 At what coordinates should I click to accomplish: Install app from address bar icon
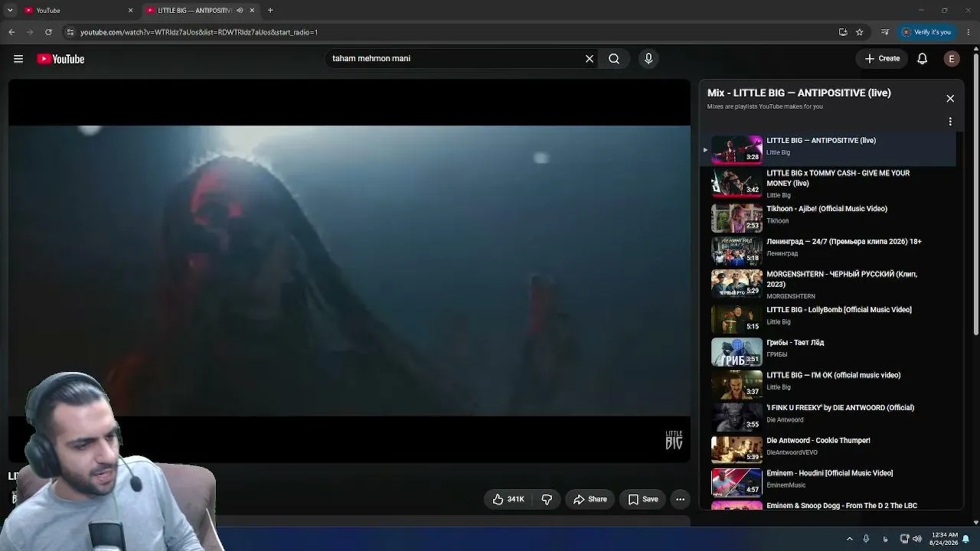tap(843, 32)
